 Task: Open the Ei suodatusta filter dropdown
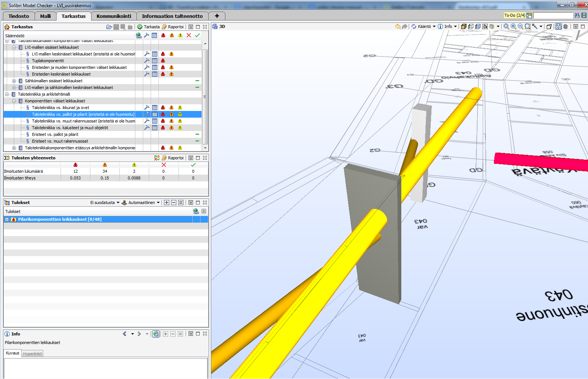click(x=105, y=203)
